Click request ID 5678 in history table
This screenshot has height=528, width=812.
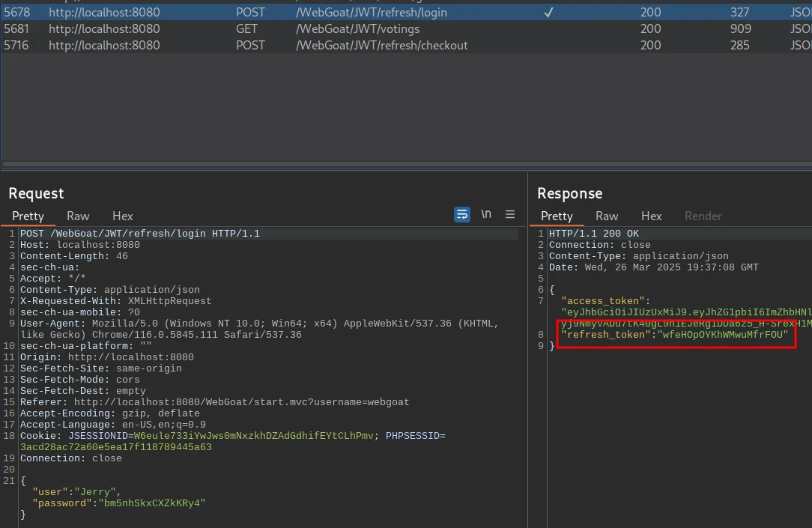(x=16, y=13)
